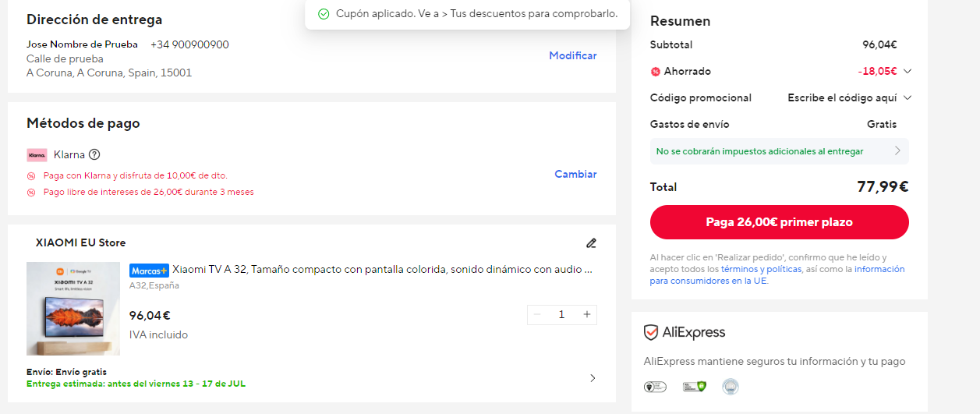The height and width of the screenshot is (414, 980).
Task: Click the edit pencil icon for XIAOMI EU Store
Action: tap(591, 242)
